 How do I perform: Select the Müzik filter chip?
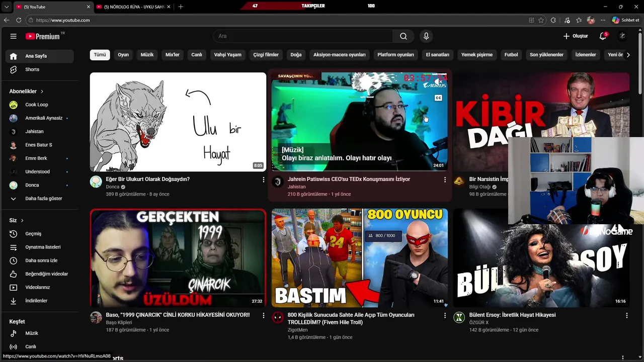pos(147,55)
